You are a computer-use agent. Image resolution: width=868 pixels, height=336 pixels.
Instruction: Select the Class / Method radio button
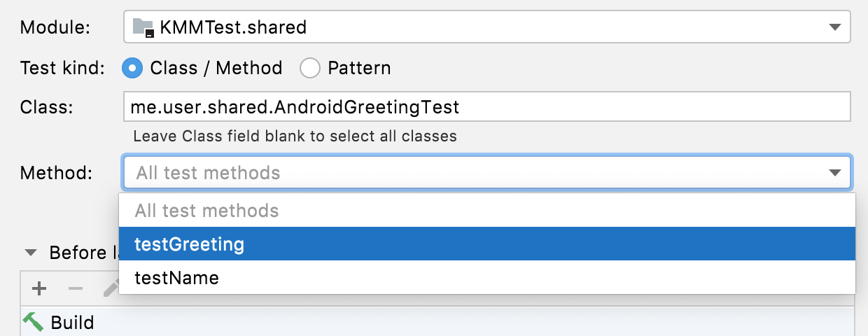pos(132,68)
